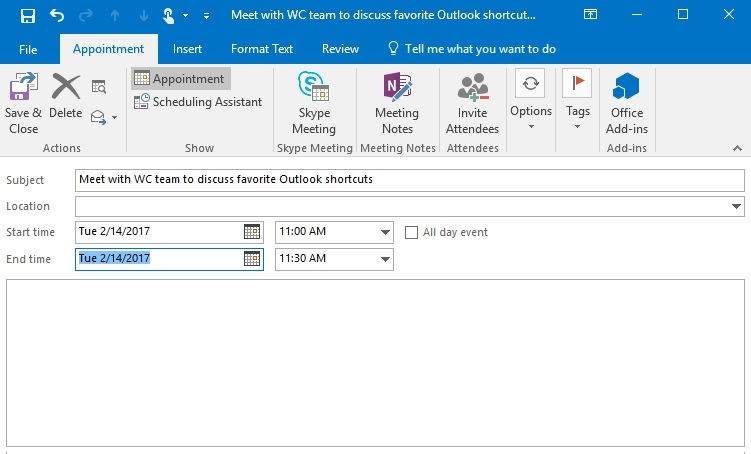This screenshot has height=454, width=751.
Task: Click into the Subject text field
Action: (x=410, y=180)
